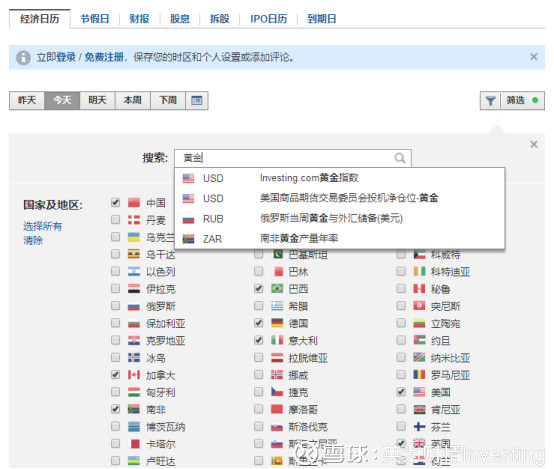This screenshot has height=469, width=554.
Task: Select the 今天 date button
Action: click(x=62, y=100)
